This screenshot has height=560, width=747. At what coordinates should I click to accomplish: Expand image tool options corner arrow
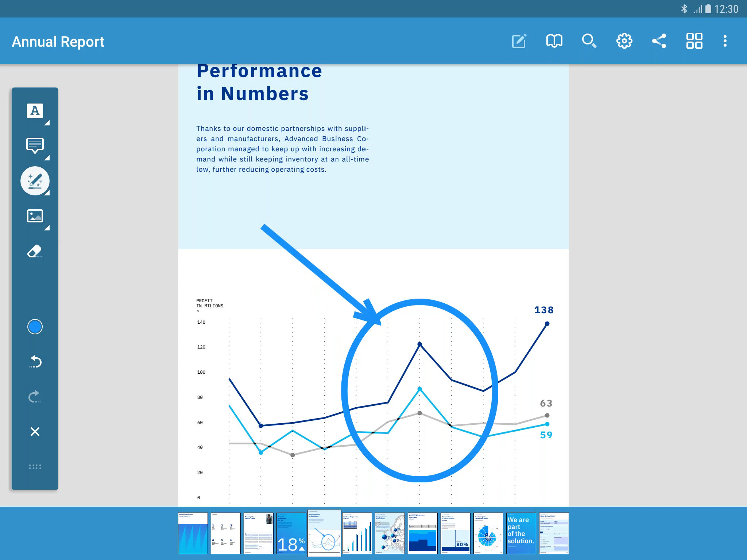[x=47, y=228]
